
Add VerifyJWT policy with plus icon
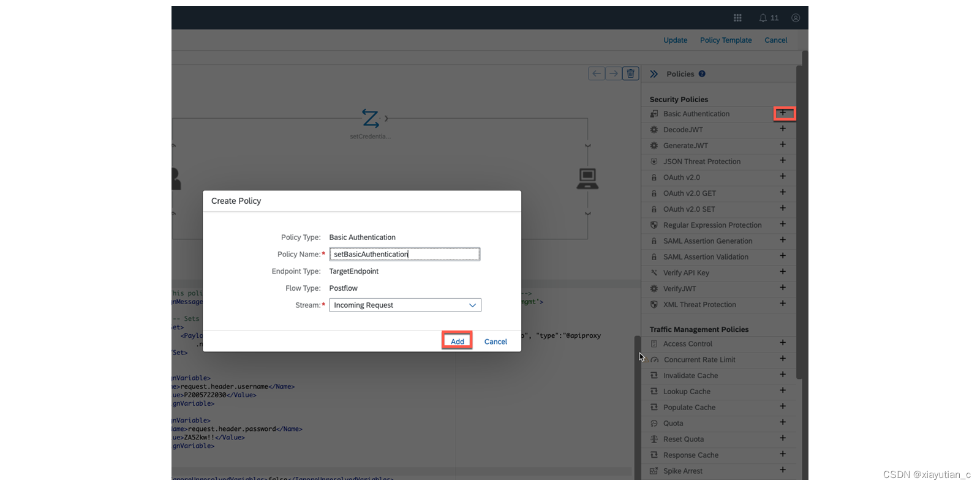pos(783,288)
